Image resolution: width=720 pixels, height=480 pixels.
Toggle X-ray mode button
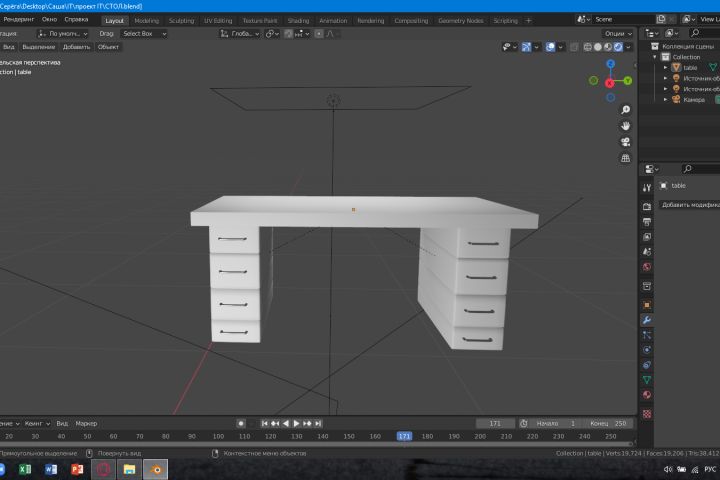point(574,47)
